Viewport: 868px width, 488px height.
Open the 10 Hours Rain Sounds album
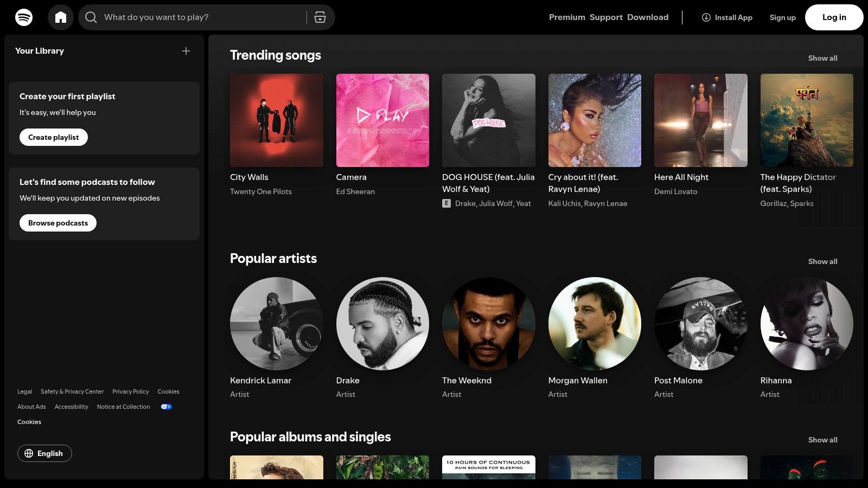click(489, 467)
